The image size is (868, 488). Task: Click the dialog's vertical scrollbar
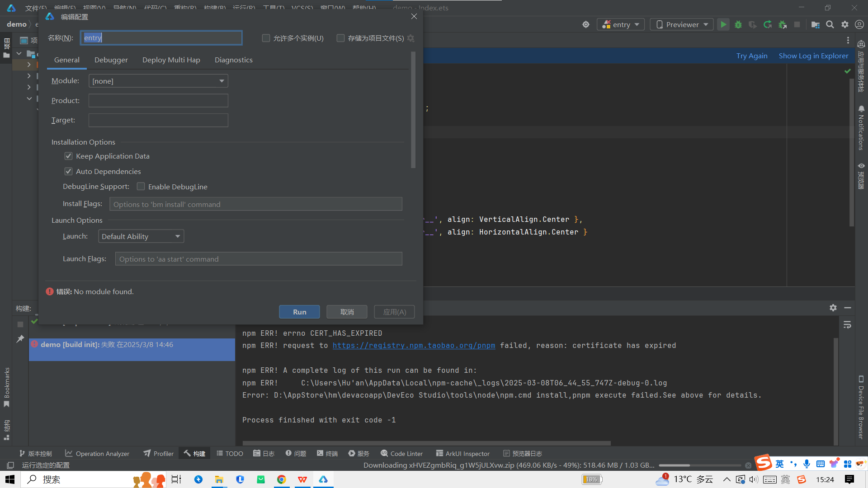pyautogui.click(x=413, y=110)
